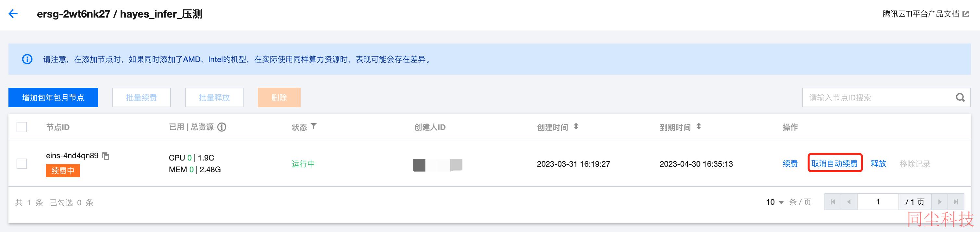The image size is (980, 232).
Task: Copy node ID eins-4nd4qn89 via copy icon
Action: 106,156
